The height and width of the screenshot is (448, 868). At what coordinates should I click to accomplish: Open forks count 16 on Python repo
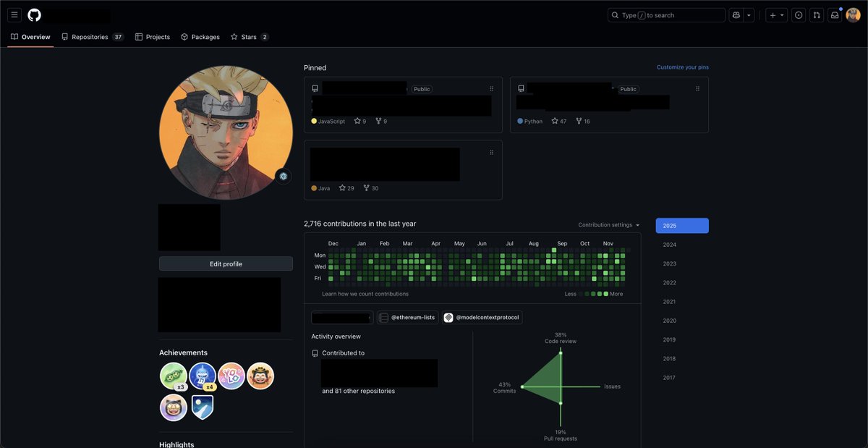pyautogui.click(x=583, y=121)
